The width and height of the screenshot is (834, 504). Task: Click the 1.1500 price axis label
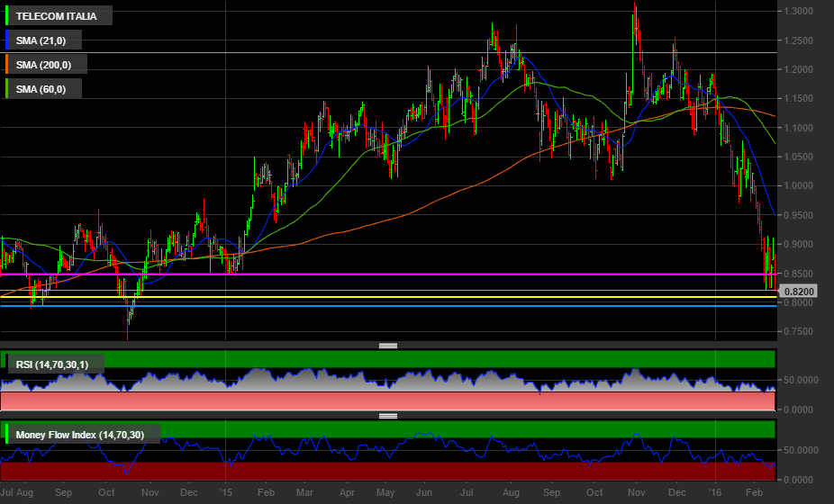coord(798,99)
